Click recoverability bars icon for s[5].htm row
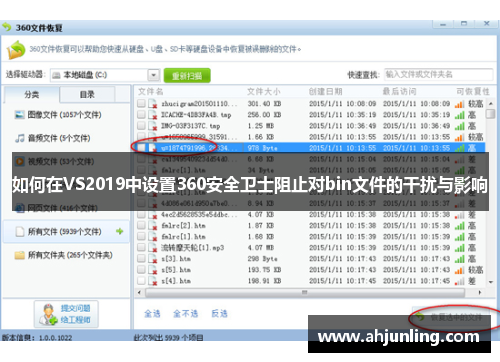Screen dimensions: 500x362 pos(459,270)
